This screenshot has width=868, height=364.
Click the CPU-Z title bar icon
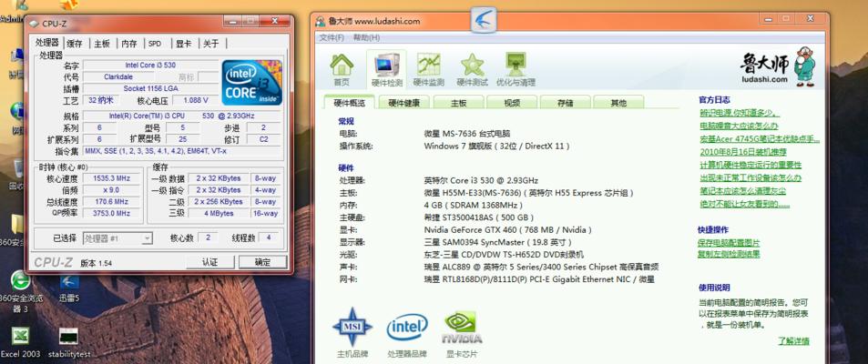(34, 24)
